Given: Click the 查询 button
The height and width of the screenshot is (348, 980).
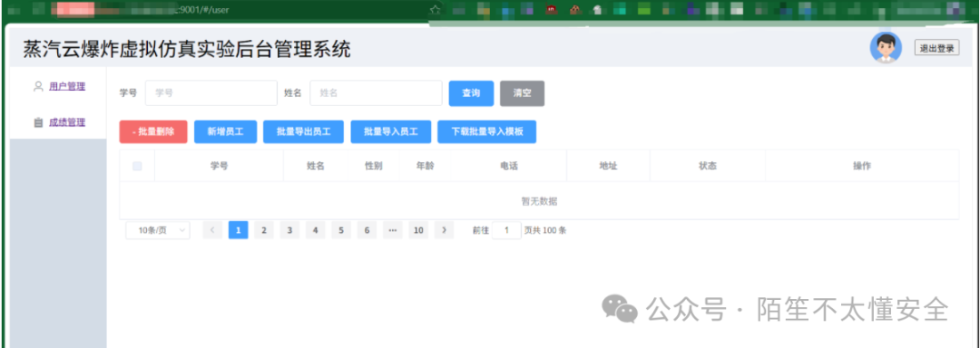Looking at the screenshot, I should (471, 93).
